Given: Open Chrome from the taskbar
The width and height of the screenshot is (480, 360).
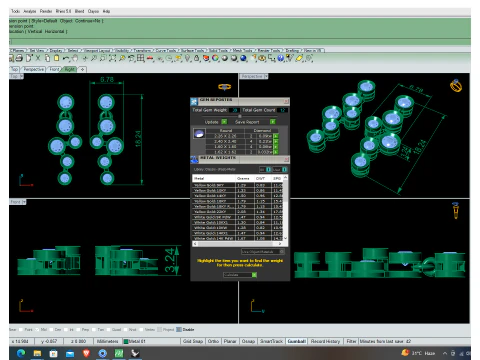Looking at the screenshot, I should 102,353.
